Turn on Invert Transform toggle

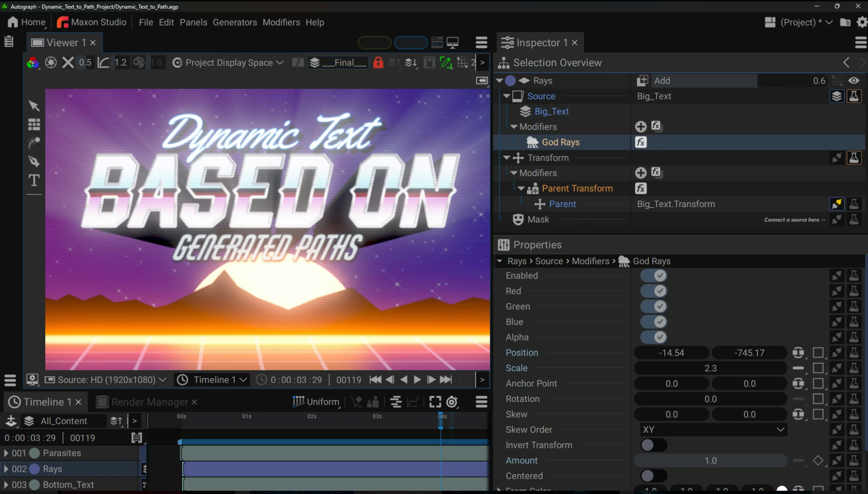tap(653, 445)
